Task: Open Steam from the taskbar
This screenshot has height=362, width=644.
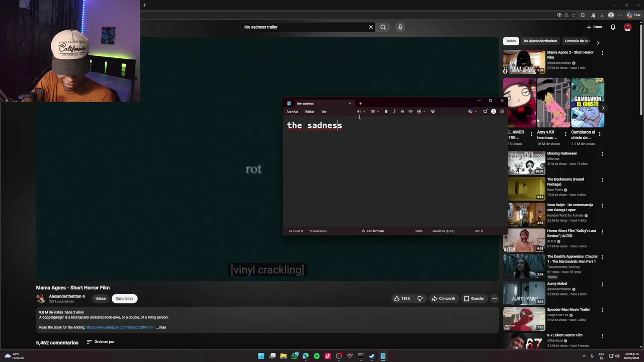Action: [372, 356]
